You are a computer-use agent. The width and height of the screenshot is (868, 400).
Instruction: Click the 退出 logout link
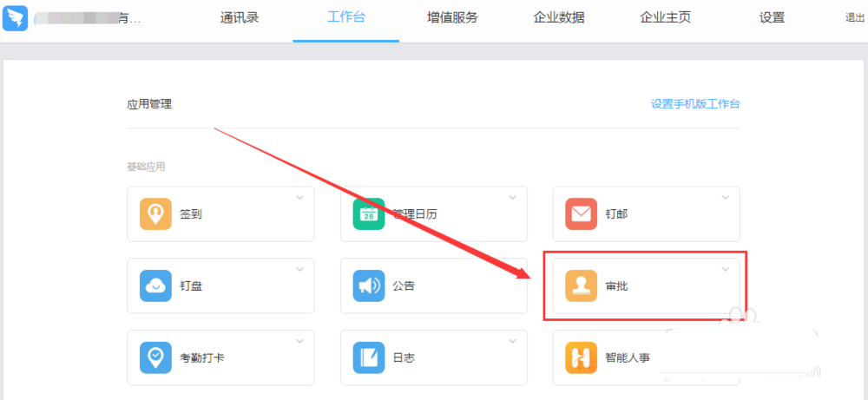(855, 17)
